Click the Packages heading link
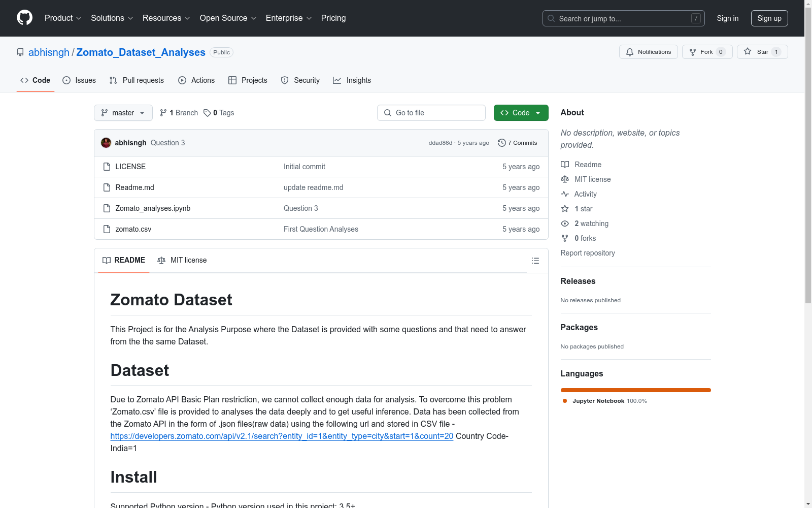Image resolution: width=812 pixels, height=508 pixels. click(579, 327)
